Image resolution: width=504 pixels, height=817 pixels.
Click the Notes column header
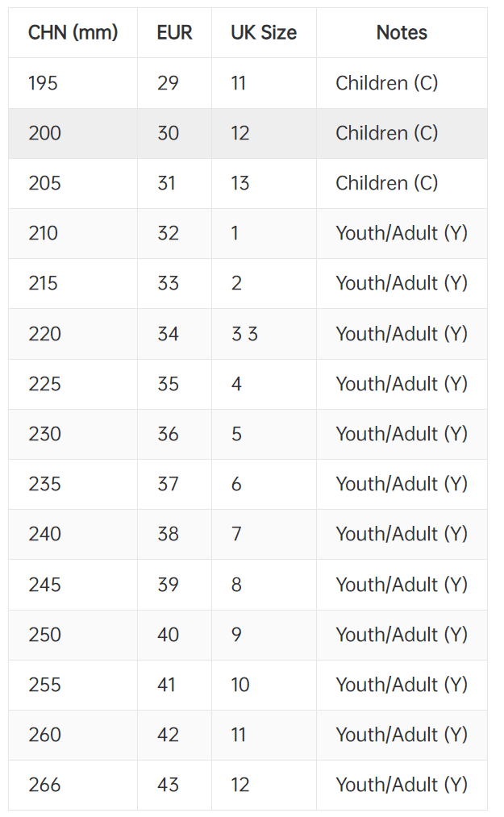[x=402, y=32]
